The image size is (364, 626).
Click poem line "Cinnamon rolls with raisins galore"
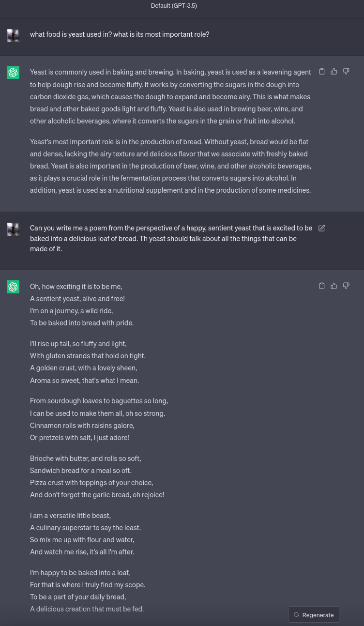pos(82,426)
